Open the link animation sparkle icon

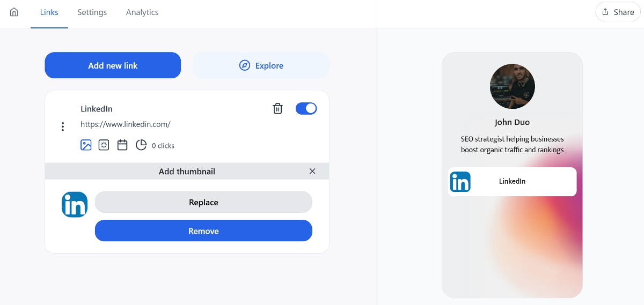[104, 145]
